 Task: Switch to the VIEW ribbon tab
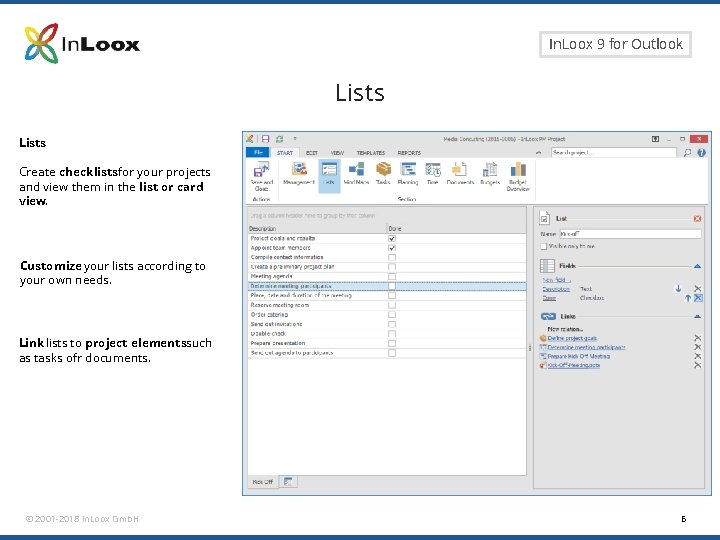coord(337,153)
